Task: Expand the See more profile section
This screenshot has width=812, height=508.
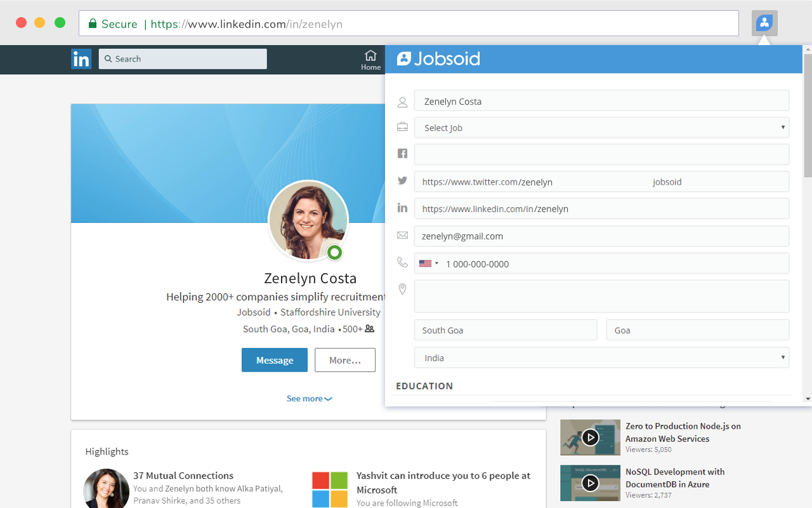Action: 309,399
